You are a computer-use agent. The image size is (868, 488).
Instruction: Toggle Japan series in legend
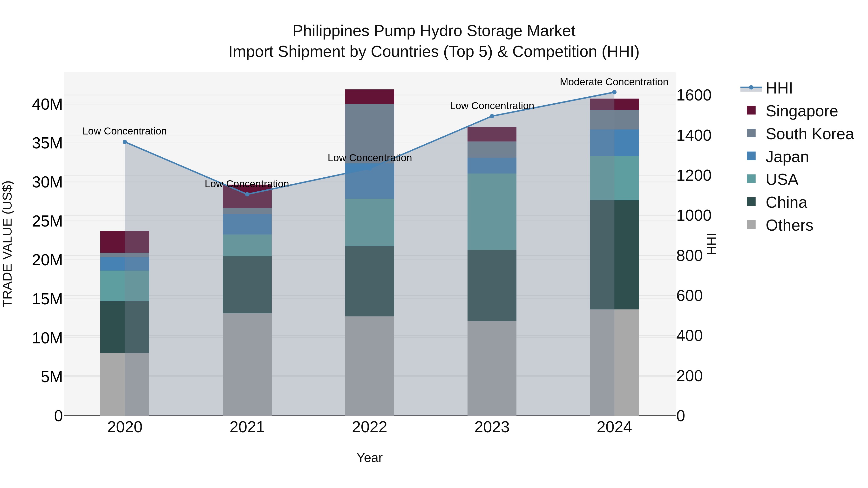[x=778, y=157]
